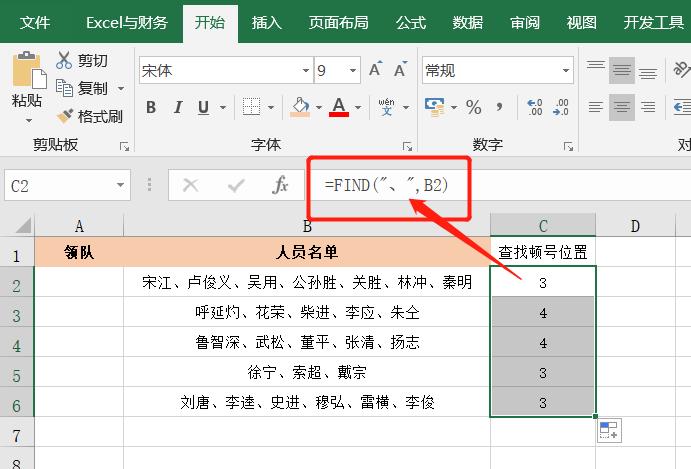Align text right

pyautogui.click(x=648, y=107)
